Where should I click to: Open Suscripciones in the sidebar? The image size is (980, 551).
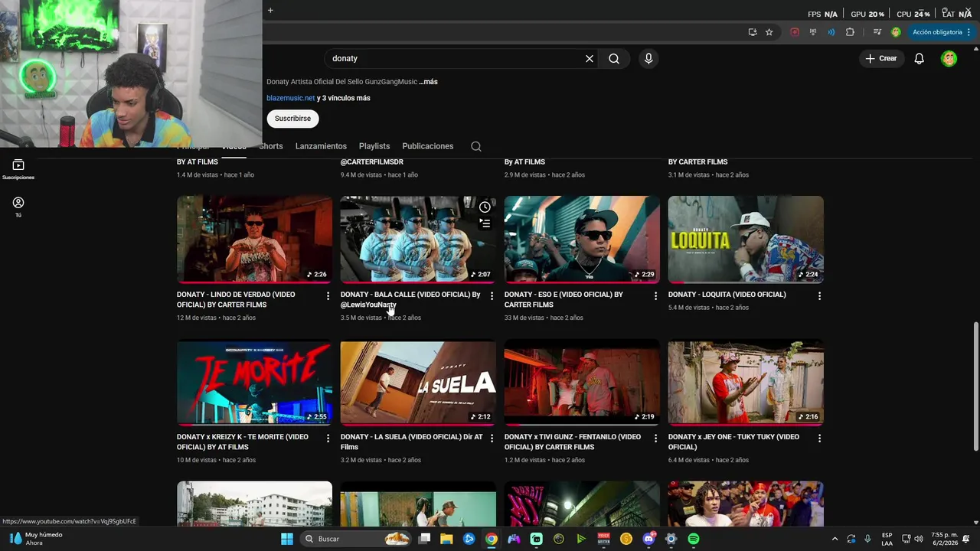pos(18,169)
